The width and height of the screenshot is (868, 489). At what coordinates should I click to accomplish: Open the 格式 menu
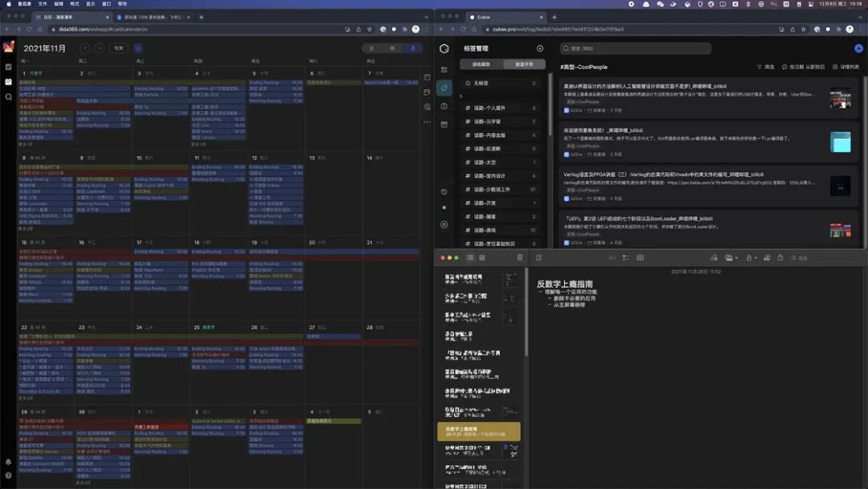(75, 4)
